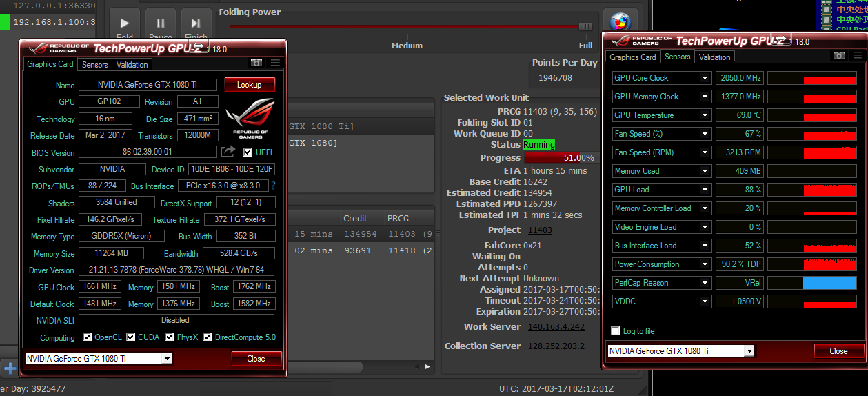Open Collection Server link 128.252.203.2
868x396 pixels.
(x=556, y=346)
